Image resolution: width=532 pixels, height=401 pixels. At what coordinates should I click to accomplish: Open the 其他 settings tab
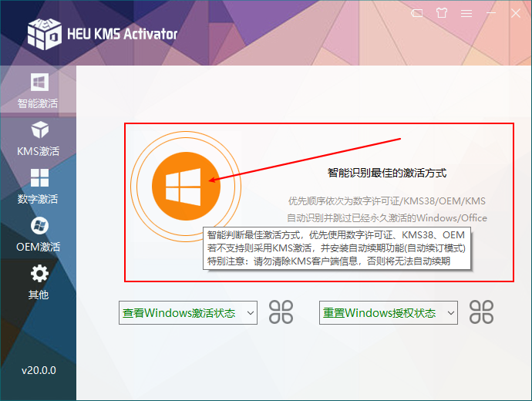(38, 282)
